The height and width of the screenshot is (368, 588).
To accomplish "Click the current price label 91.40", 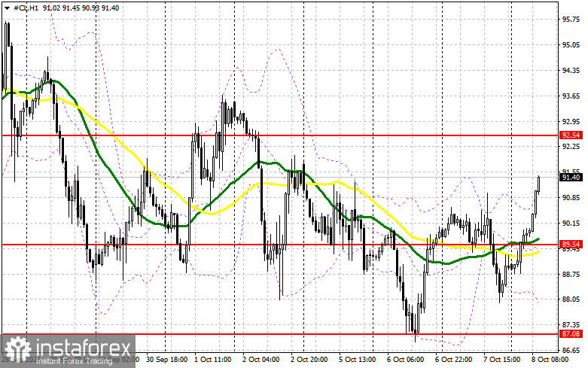I will [x=571, y=178].
